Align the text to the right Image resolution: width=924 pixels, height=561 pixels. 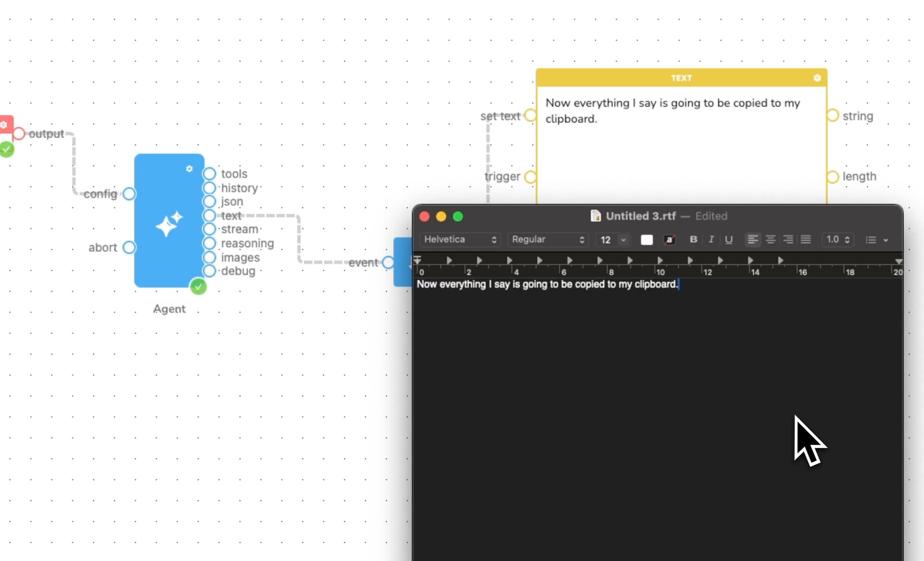tap(788, 239)
